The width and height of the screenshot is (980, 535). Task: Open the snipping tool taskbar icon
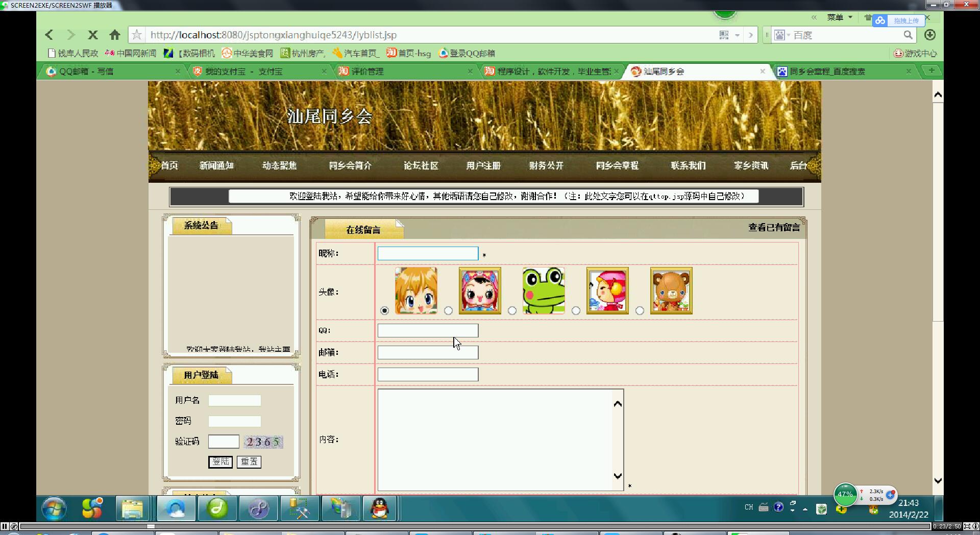point(300,508)
